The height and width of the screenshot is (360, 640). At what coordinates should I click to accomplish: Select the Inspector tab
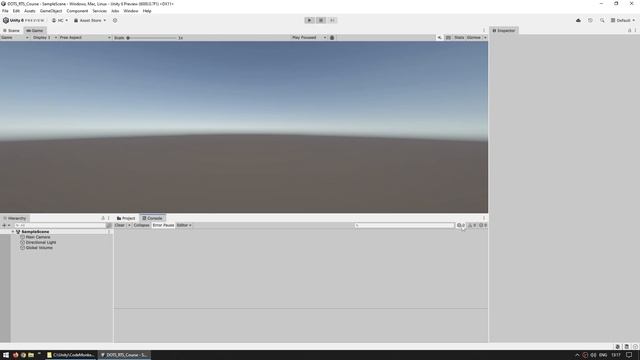(x=504, y=31)
